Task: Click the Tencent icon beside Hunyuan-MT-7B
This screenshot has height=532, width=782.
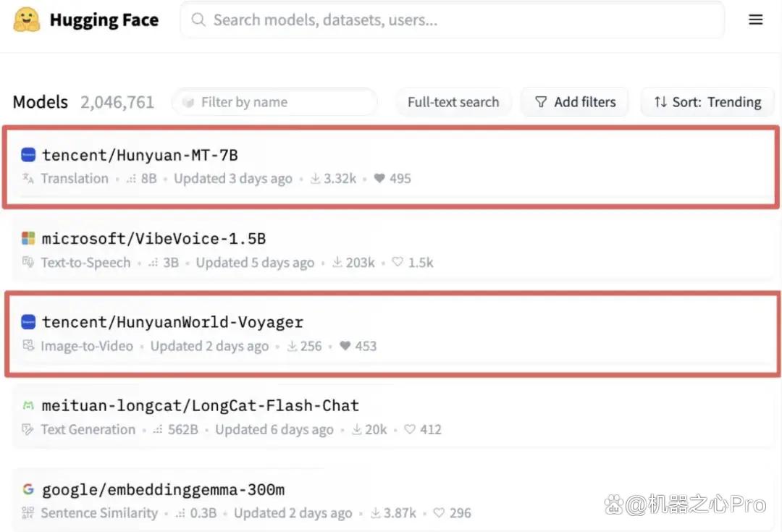Action: (x=28, y=155)
